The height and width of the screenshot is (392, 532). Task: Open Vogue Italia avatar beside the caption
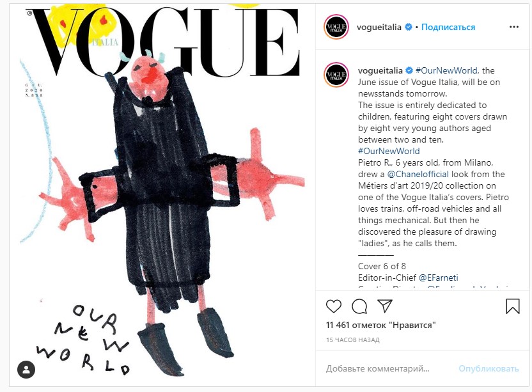(336, 74)
